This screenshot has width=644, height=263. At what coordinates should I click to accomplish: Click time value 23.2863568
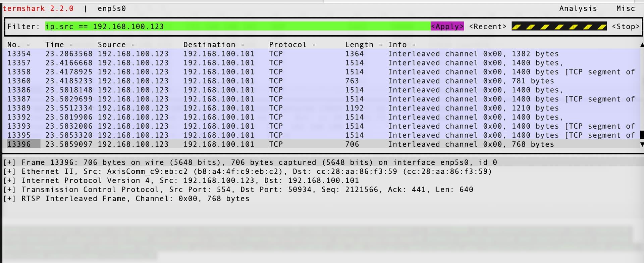pos(69,54)
